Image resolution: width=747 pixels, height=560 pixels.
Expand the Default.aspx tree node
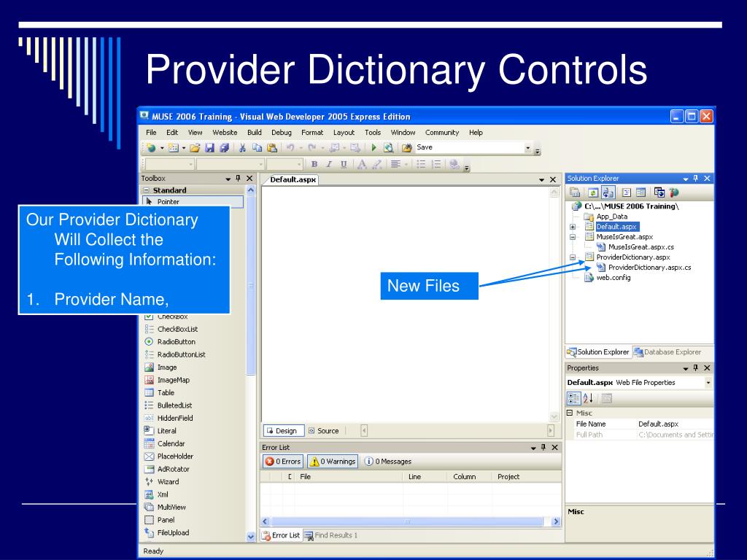click(x=573, y=227)
